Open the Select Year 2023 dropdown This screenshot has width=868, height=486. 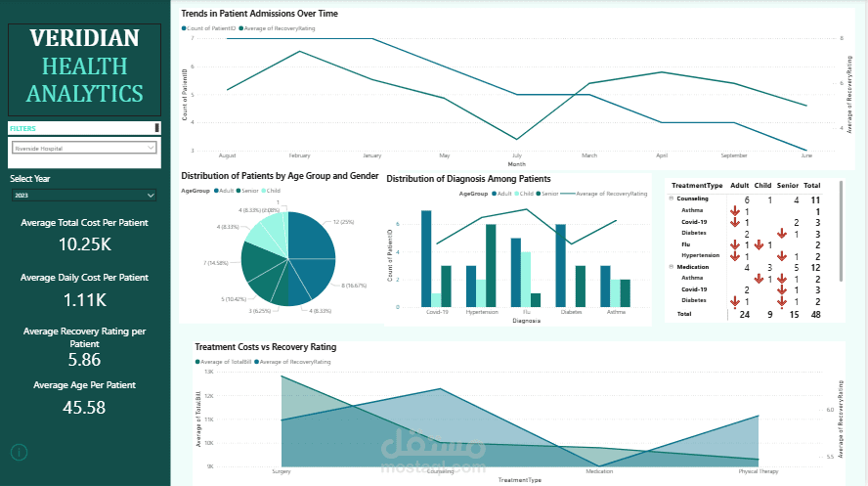click(x=84, y=195)
